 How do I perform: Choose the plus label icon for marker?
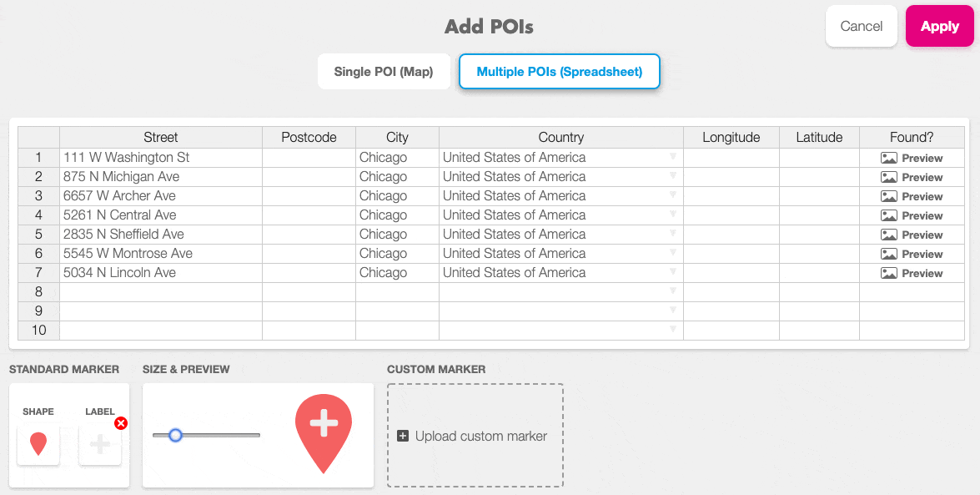[x=100, y=443]
